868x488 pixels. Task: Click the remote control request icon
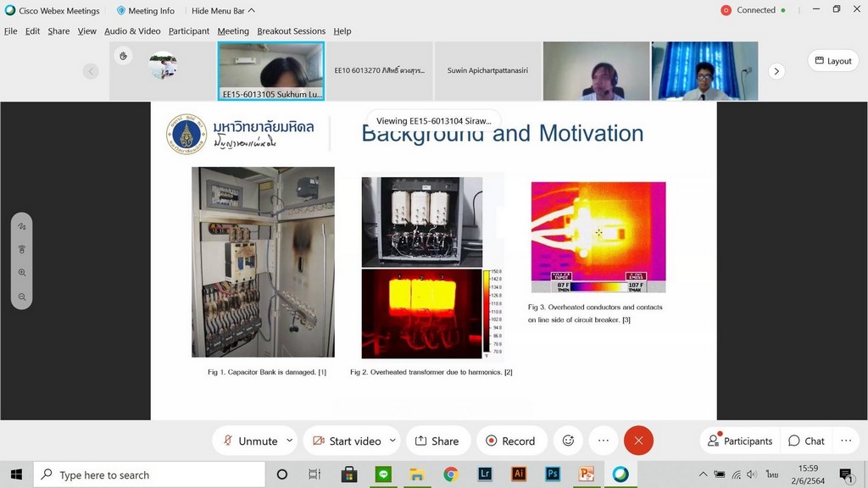point(22,250)
